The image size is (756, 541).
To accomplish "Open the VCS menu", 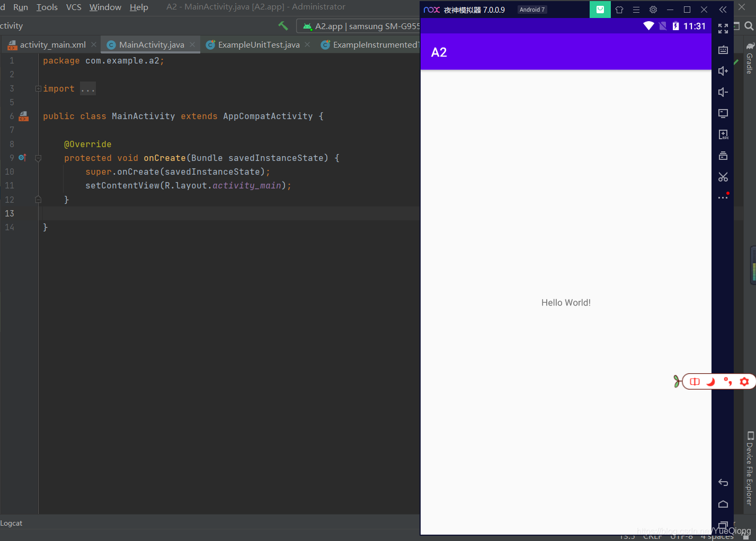I will (x=74, y=7).
